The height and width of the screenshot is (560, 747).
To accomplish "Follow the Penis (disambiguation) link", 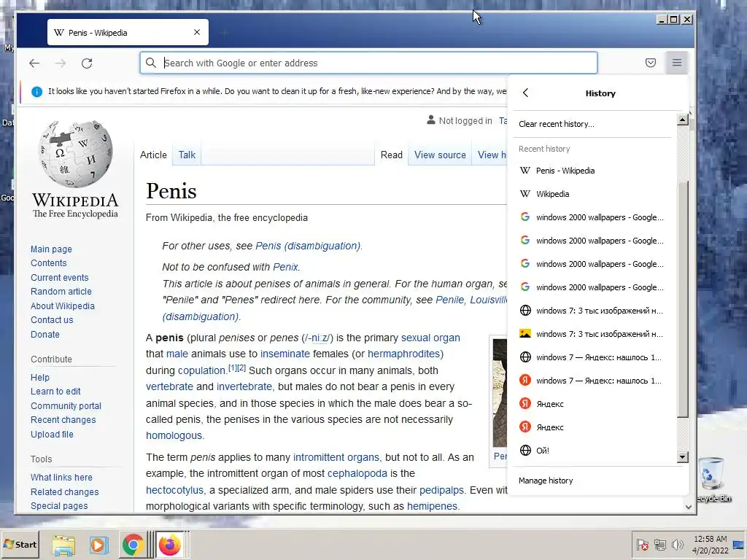I will (x=308, y=246).
